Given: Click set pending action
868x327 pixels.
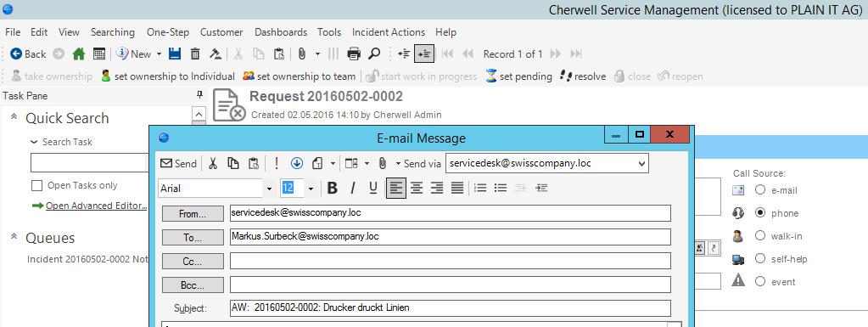Looking at the screenshot, I should point(519,76).
